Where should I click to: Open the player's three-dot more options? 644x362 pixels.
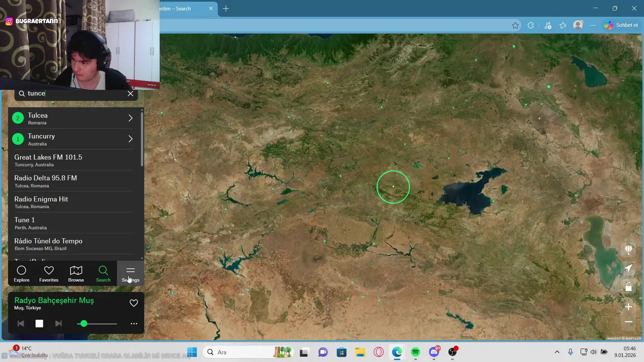pos(134,324)
